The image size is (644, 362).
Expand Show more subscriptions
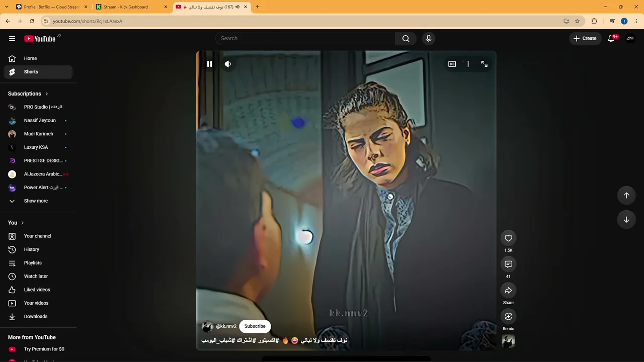tap(39, 201)
